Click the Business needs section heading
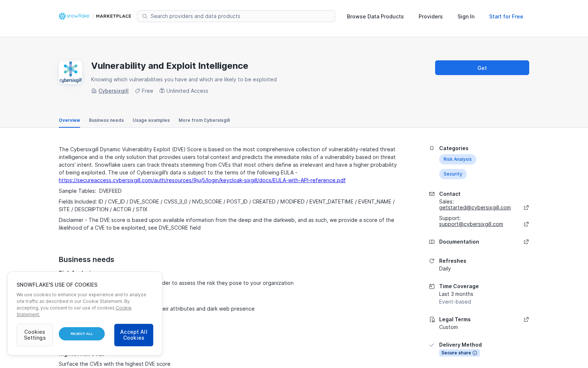 pyautogui.click(x=86, y=259)
